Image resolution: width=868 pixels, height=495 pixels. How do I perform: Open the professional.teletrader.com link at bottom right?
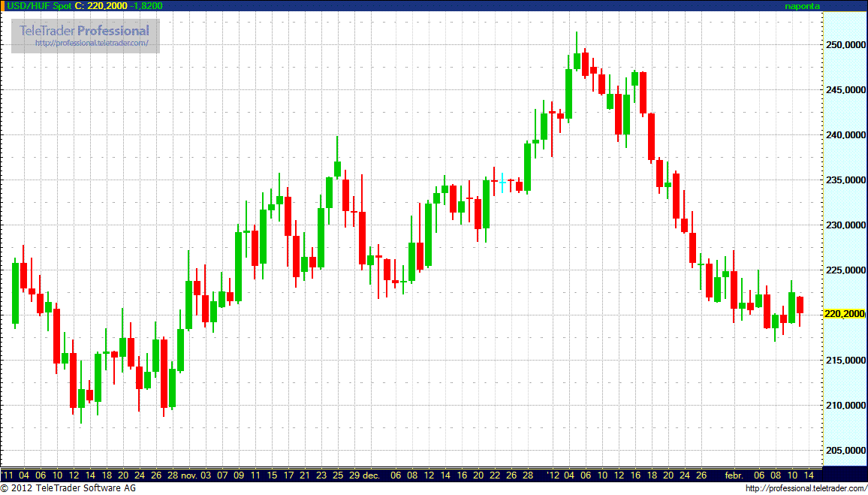(806, 488)
